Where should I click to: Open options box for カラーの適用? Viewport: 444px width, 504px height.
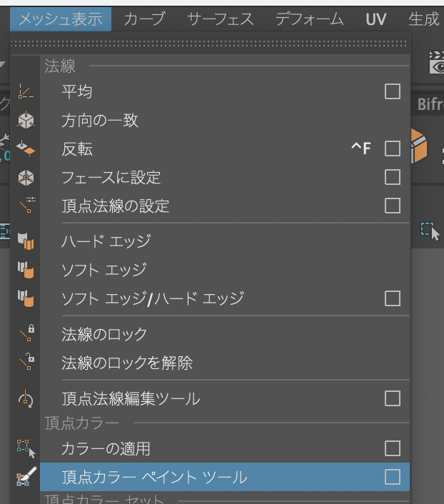click(393, 448)
